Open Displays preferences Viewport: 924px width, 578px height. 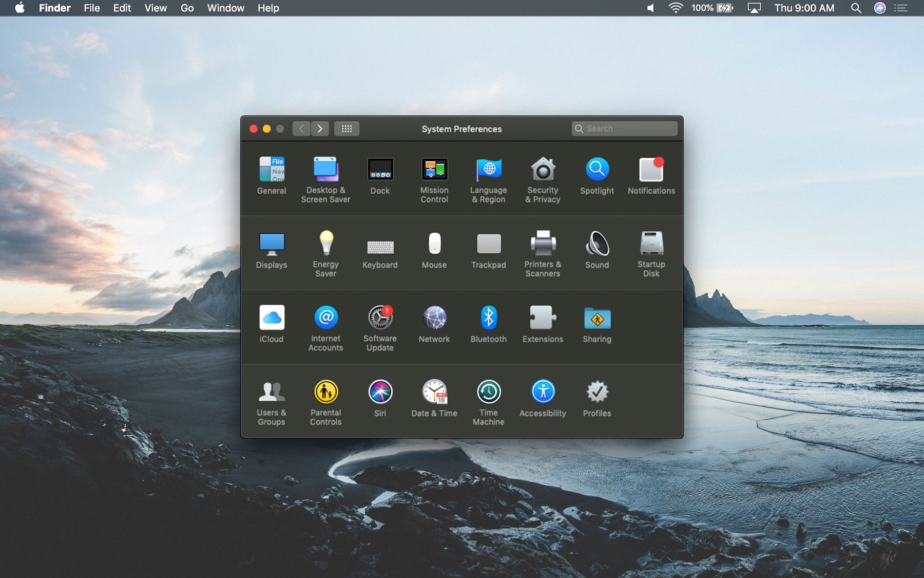click(x=272, y=246)
